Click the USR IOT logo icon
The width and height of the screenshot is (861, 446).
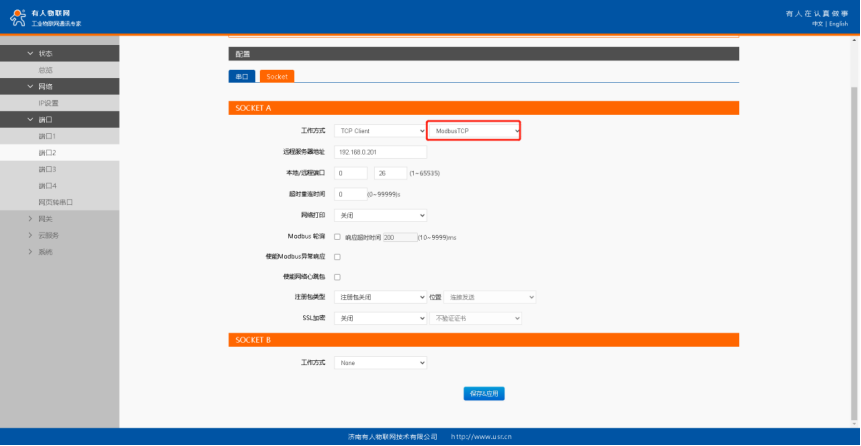pos(15,15)
